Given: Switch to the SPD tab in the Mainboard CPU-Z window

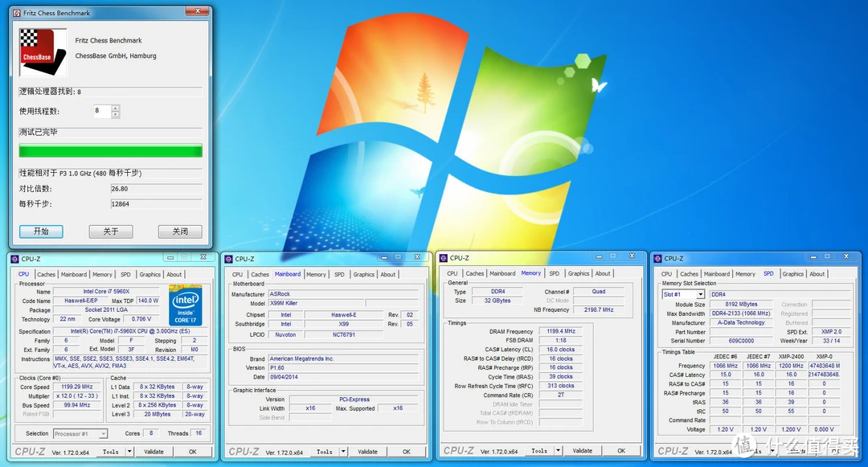Looking at the screenshot, I should pyautogui.click(x=339, y=274).
